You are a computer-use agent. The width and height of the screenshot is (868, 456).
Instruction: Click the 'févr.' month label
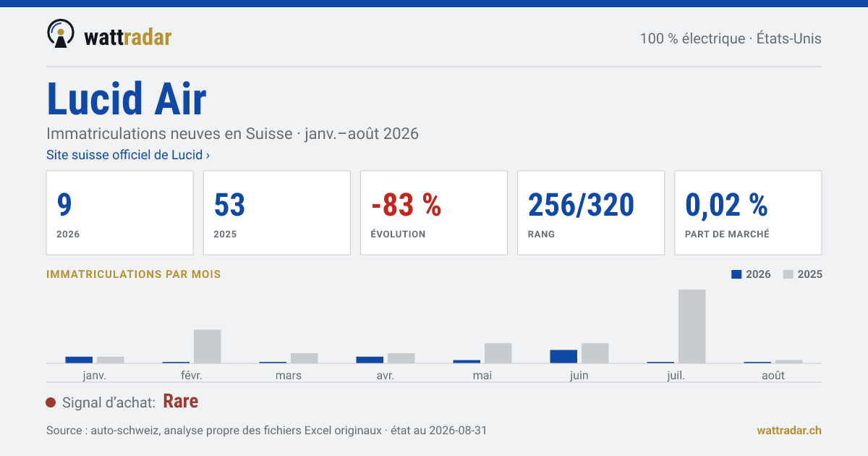[192, 375]
